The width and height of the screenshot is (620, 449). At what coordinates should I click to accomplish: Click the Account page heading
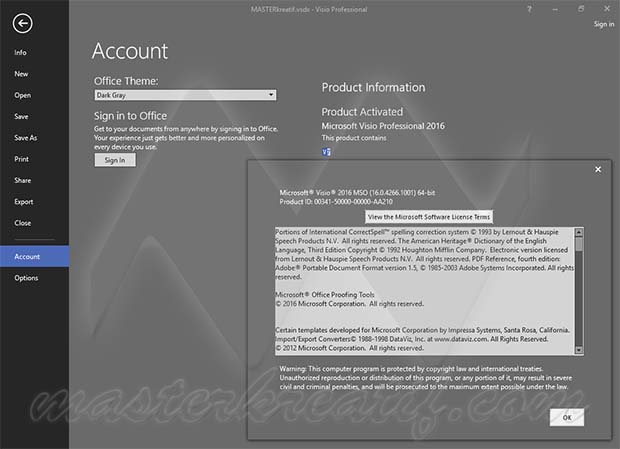(130, 51)
